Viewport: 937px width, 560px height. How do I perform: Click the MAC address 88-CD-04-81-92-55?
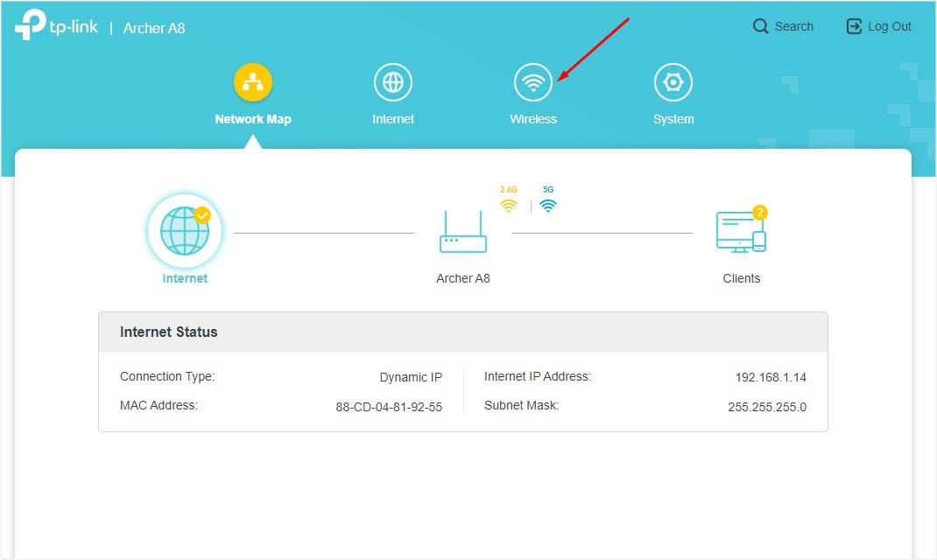point(389,407)
